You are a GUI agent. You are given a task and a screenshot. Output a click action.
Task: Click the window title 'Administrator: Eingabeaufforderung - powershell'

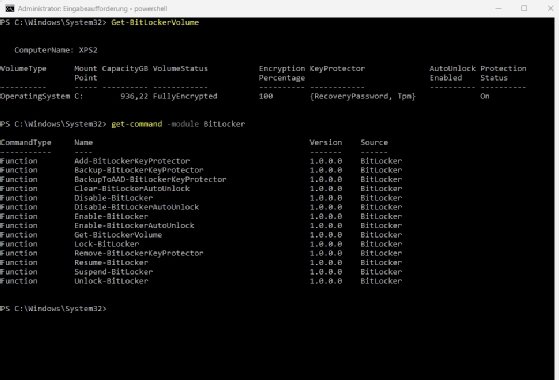point(92,9)
